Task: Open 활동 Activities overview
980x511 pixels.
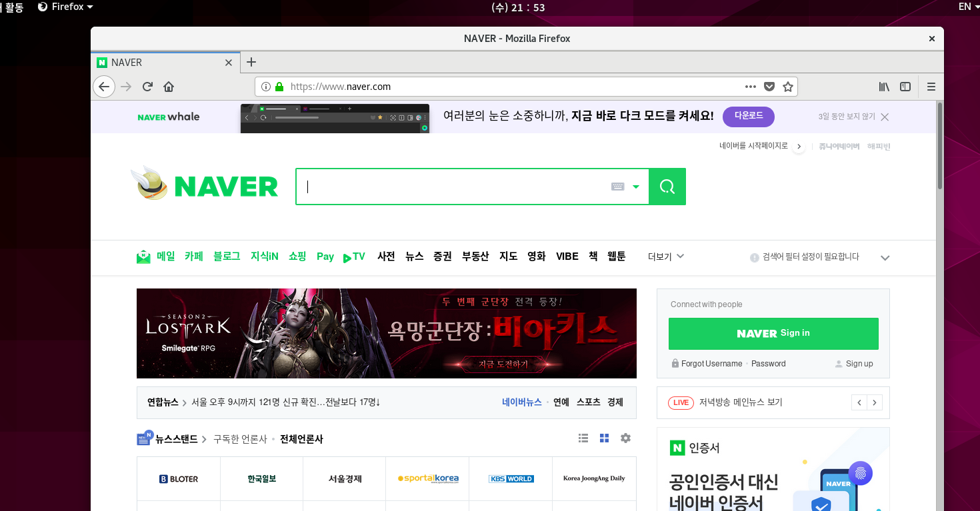Action: click(x=13, y=7)
